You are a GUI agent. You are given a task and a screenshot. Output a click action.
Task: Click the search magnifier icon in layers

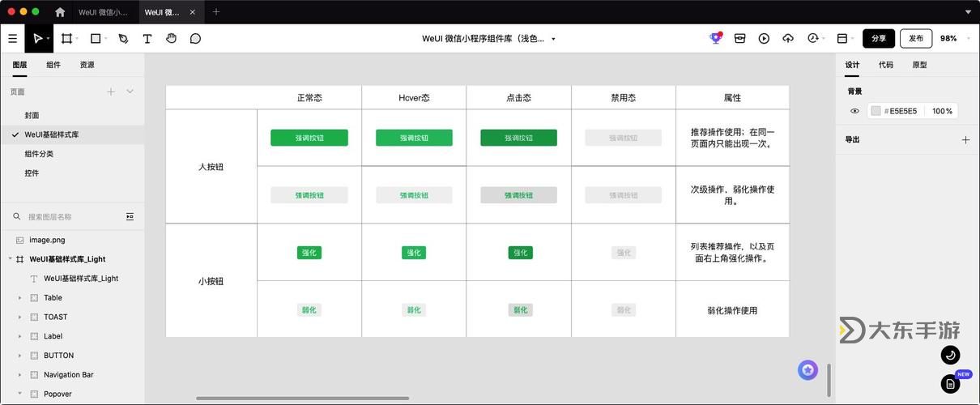click(x=16, y=216)
